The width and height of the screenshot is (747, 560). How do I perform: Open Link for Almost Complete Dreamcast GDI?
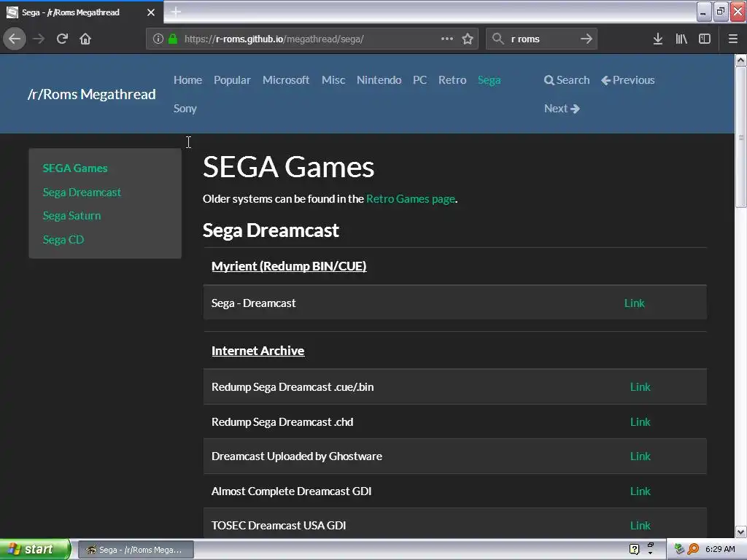coord(640,491)
